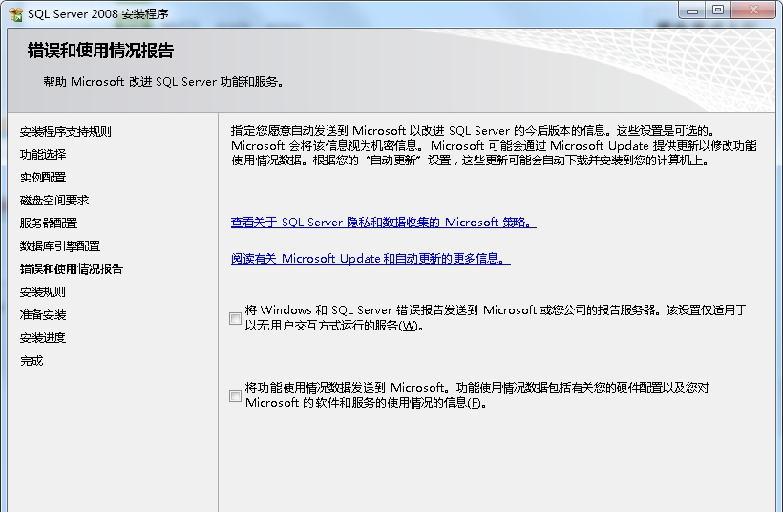Enable sending Windows and SQL Server error reports

tap(235, 318)
